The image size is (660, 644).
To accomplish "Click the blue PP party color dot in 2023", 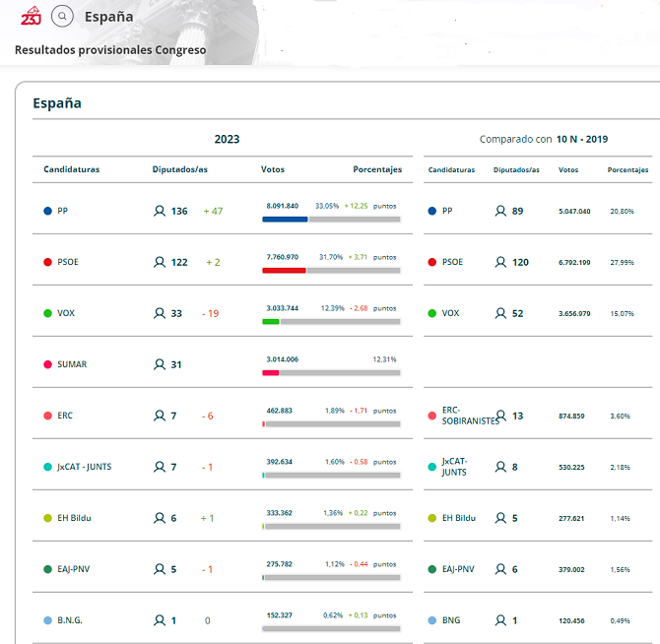I will [x=47, y=211].
